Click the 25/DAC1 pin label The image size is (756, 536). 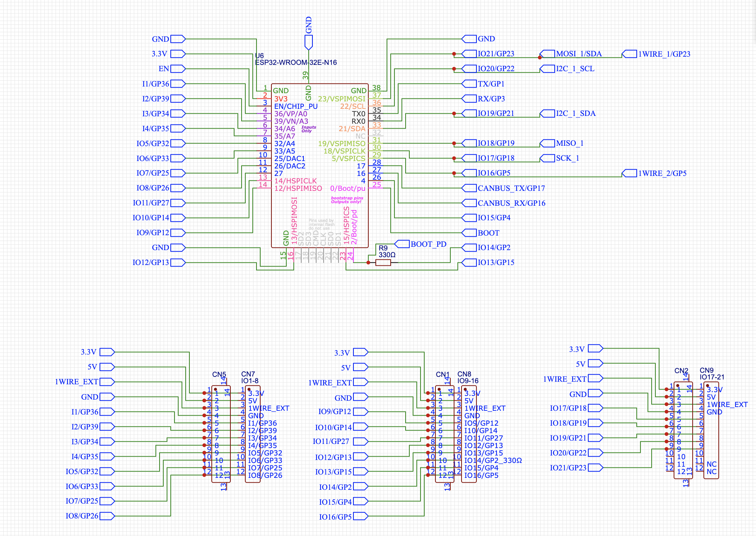[x=290, y=158]
